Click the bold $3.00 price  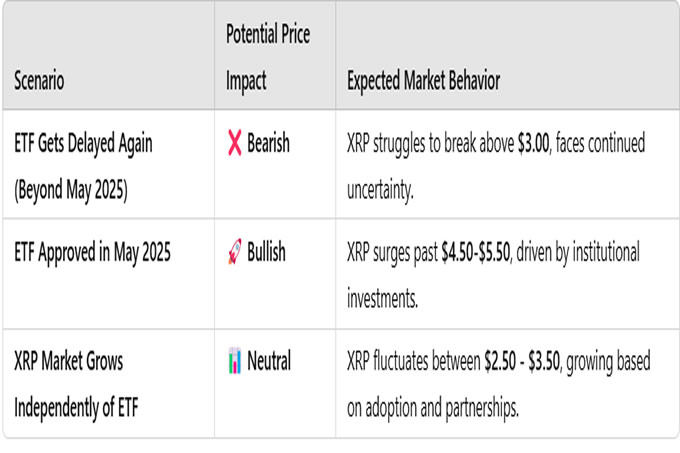point(533,143)
